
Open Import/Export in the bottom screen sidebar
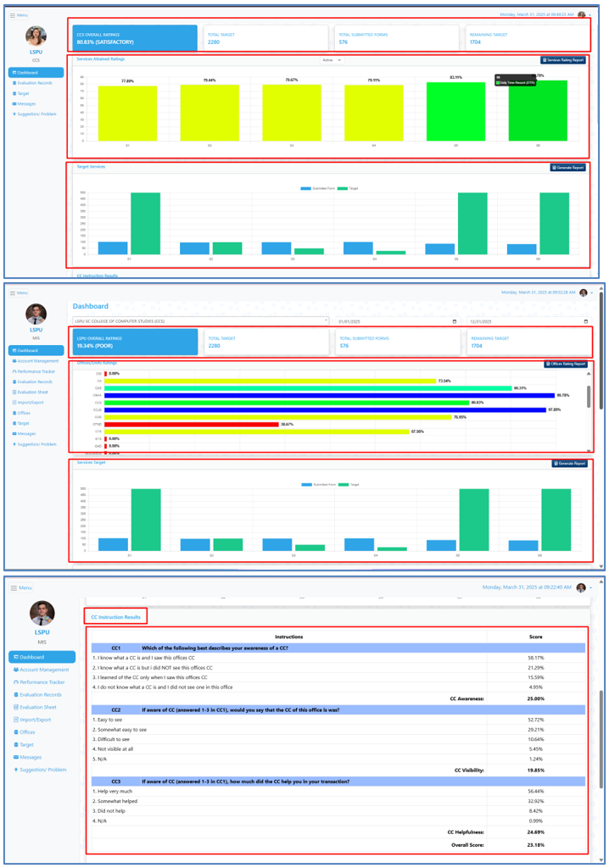coord(36,720)
